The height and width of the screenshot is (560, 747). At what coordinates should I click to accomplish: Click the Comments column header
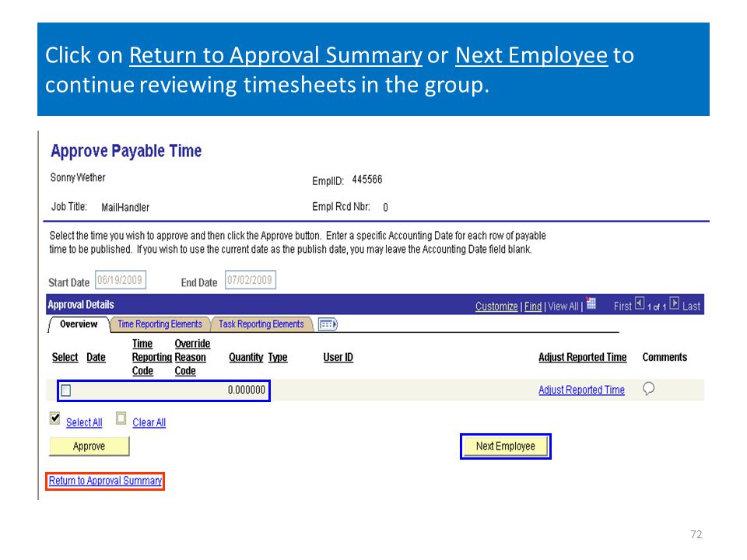tap(665, 357)
